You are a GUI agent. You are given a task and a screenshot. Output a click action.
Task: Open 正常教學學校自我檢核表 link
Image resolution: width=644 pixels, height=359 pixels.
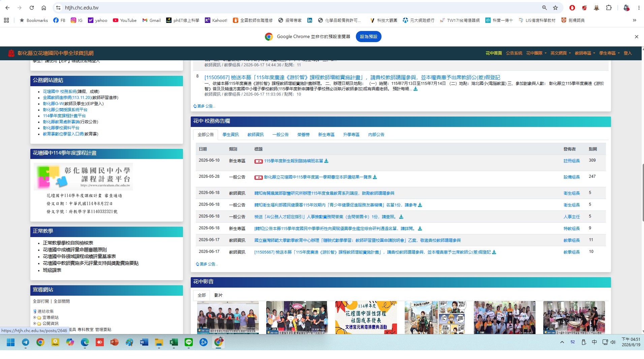(x=68, y=243)
